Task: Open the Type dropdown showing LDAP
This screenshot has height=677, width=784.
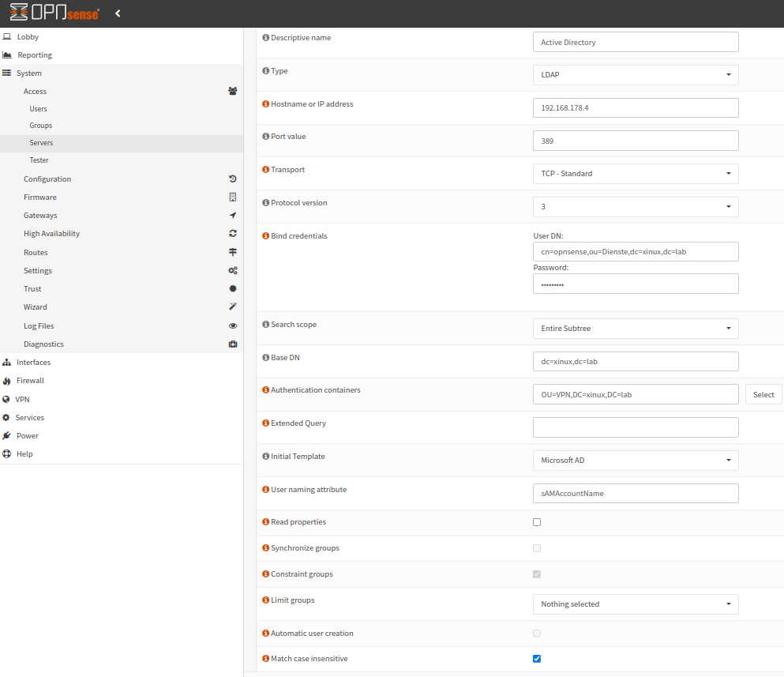Action: pos(636,75)
